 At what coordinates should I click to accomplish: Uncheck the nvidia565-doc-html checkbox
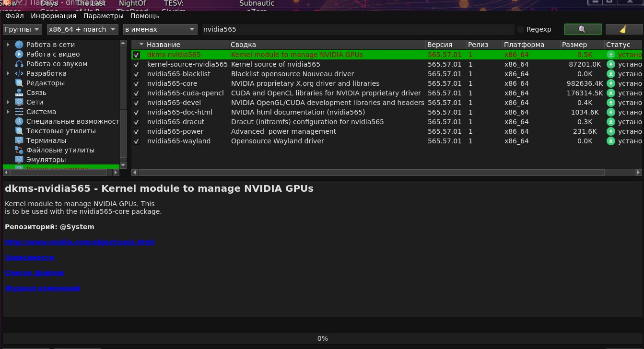click(137, 112)
